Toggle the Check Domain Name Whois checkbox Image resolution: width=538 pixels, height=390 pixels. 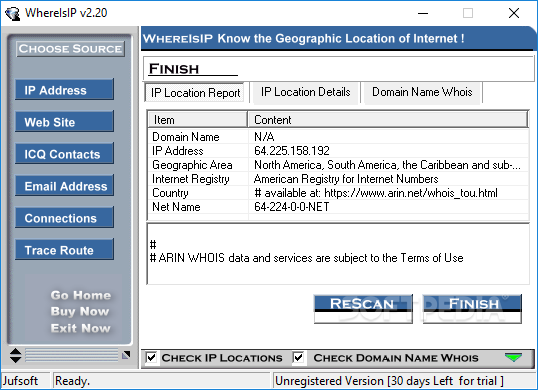(299, 357)
